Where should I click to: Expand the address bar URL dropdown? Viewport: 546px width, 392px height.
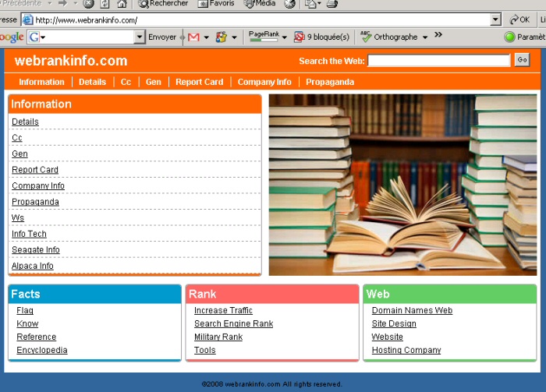tap(495, 19)
